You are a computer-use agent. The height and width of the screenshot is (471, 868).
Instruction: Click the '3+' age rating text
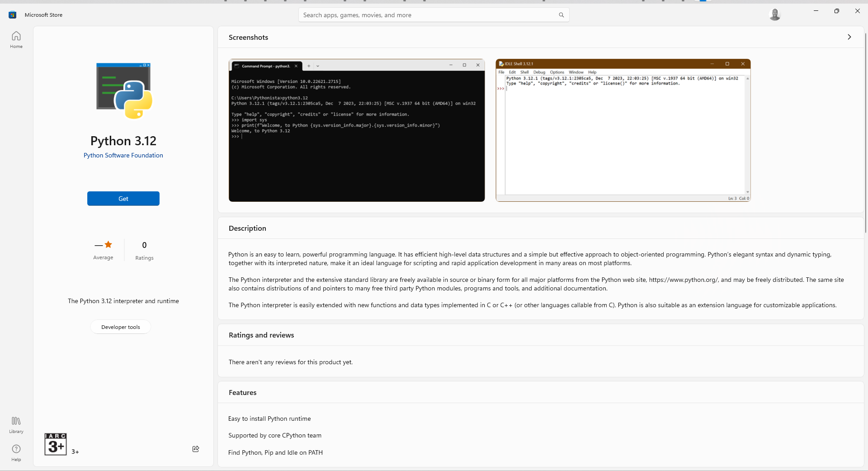[x=75, y=452]
